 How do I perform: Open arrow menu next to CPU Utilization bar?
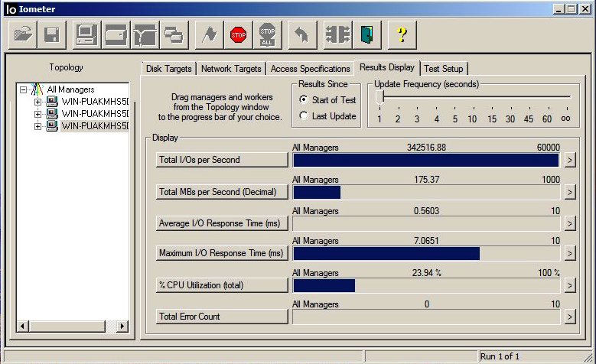[x=569, y=285]
